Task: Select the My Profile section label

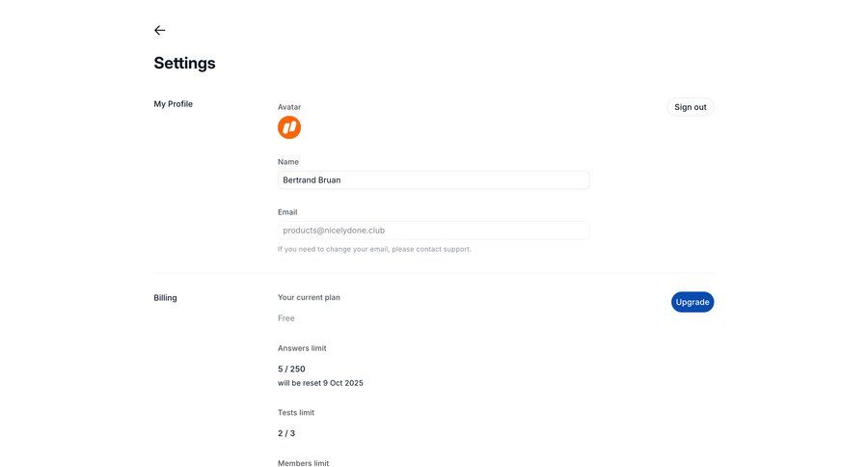Action: coord(174,104)
